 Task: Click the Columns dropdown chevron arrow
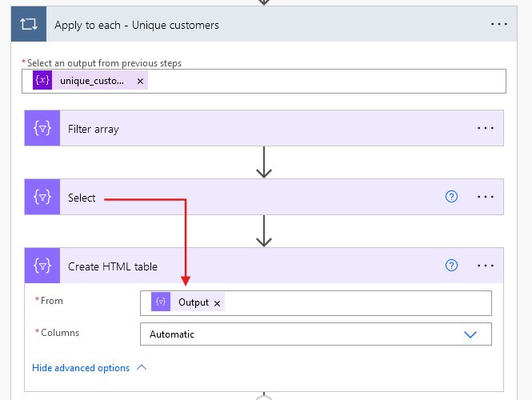coord(470,334)
